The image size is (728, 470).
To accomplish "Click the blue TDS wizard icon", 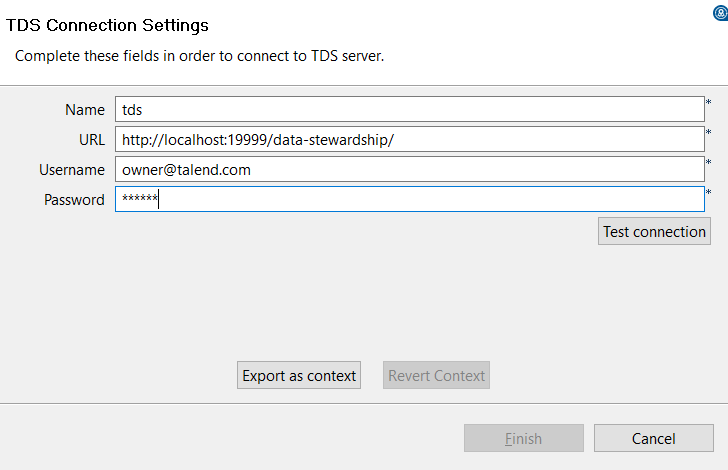I will tap(719, 13).
